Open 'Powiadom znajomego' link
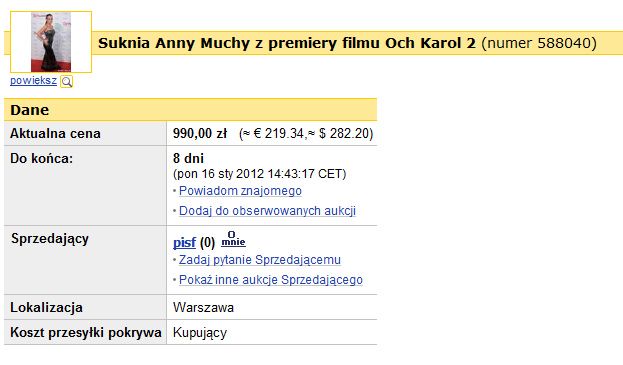Viewport: 623px width, 365px height. [x=240, y=191]
